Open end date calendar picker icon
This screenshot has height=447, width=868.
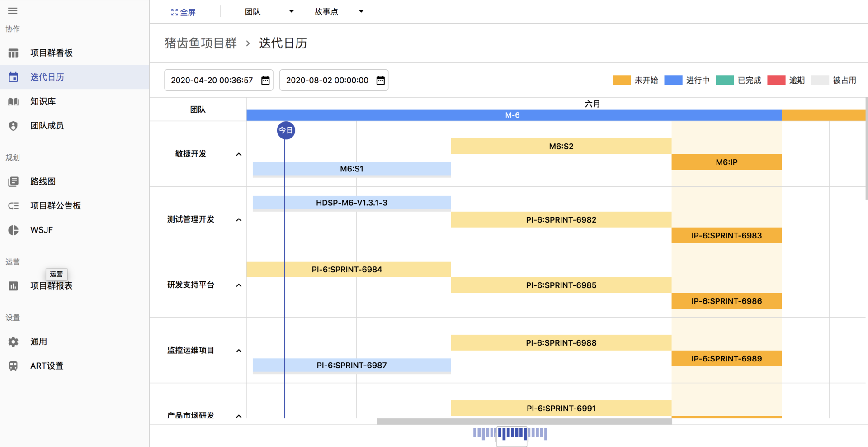point(381,80)
